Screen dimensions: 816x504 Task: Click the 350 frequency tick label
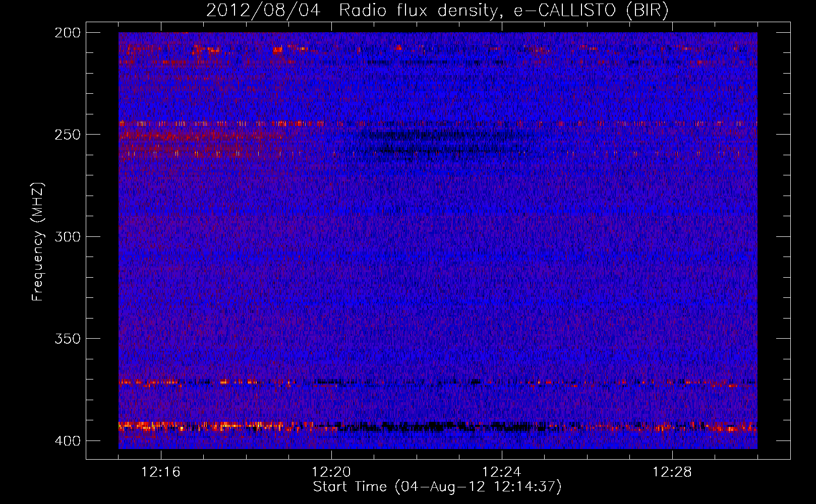coord(68,339)
